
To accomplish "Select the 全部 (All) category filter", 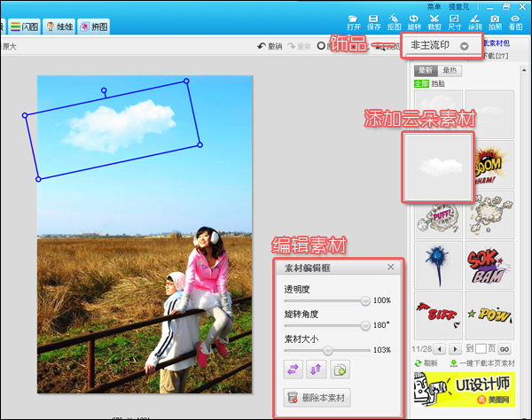I will tap(421, 83).
